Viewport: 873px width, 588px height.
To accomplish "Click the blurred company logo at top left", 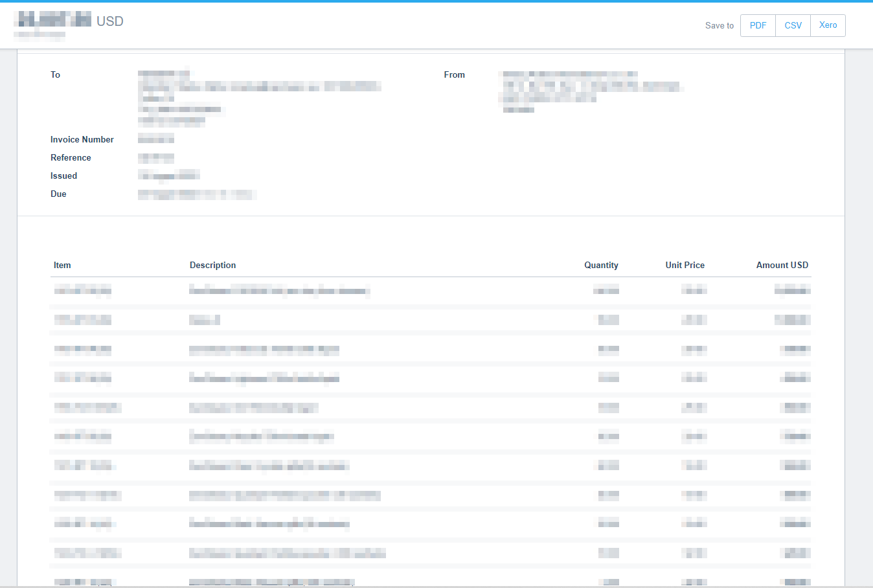I will click(x=52, y=19).
